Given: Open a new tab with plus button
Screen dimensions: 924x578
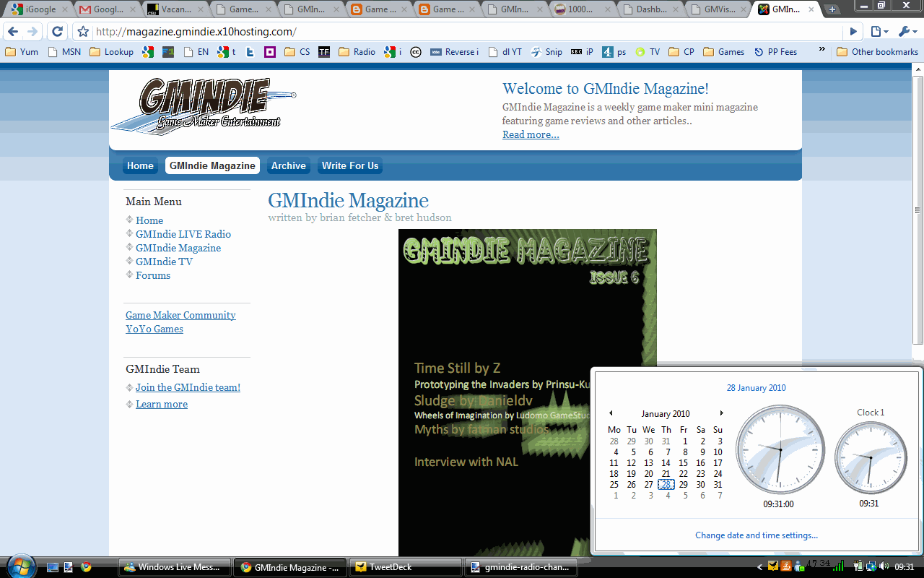Looking at the screenshot, I should [x=832, y=9].
